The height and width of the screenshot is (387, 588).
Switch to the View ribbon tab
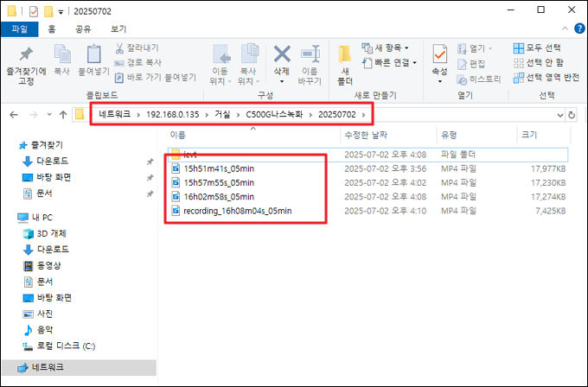(x=118, y=29)
